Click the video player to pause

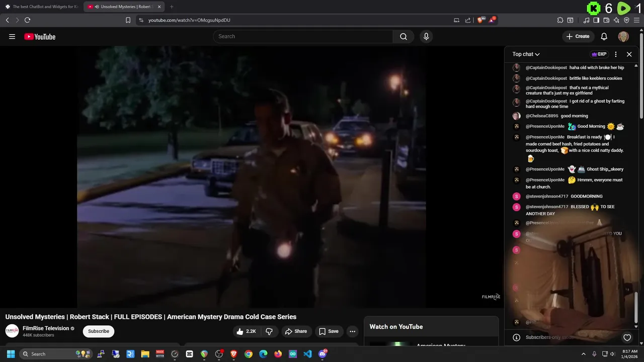click(x=252, y=176)
